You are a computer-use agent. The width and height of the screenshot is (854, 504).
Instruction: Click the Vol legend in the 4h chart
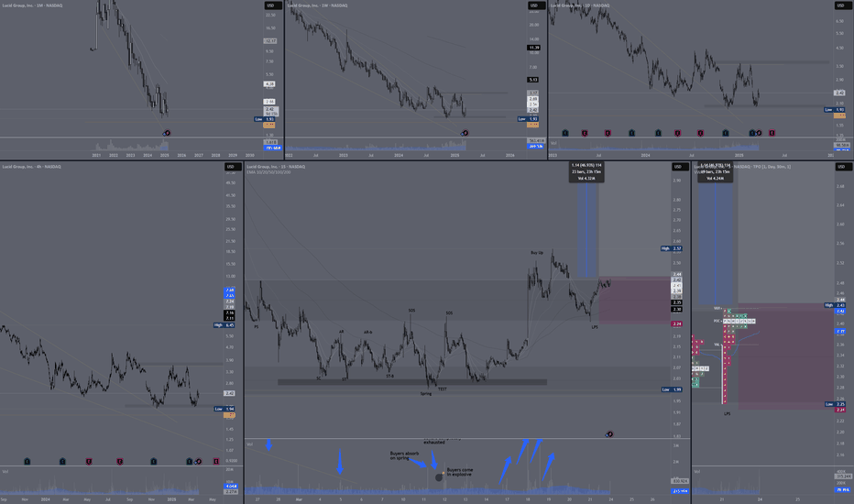pos(5,471)
